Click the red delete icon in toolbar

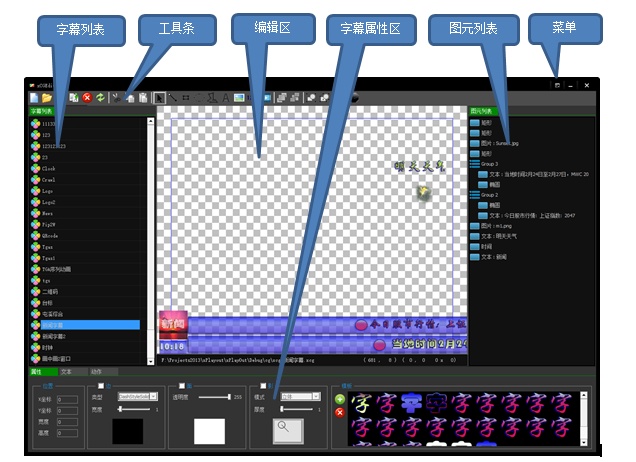(x=87, y=97)
